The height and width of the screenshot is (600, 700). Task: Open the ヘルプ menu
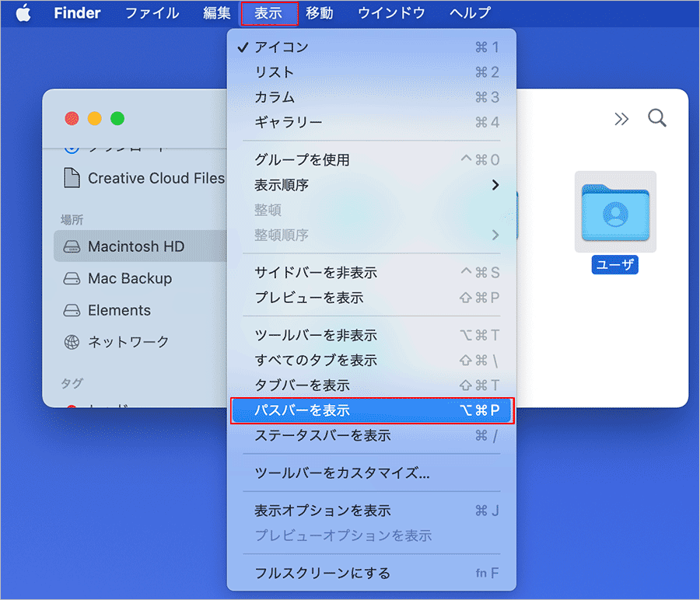470,13
